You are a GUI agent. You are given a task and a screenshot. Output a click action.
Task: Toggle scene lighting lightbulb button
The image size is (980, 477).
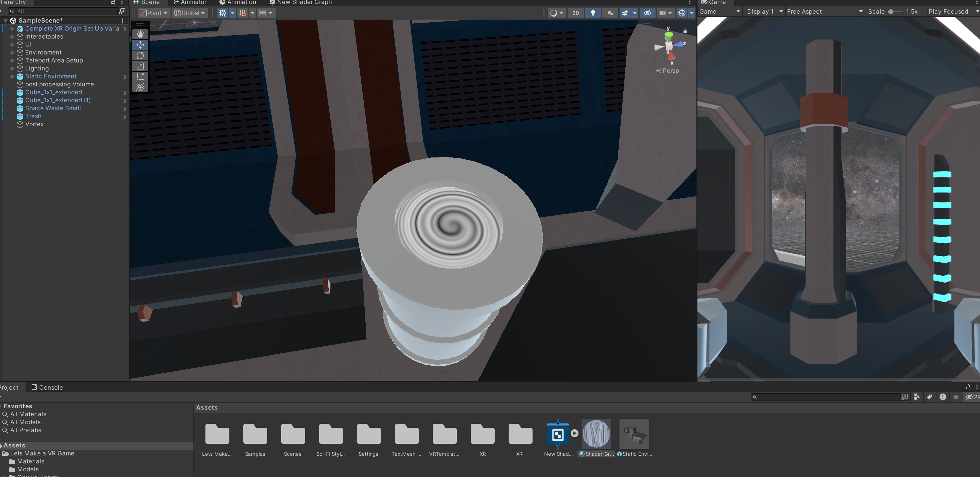click(x=592, y=13)
